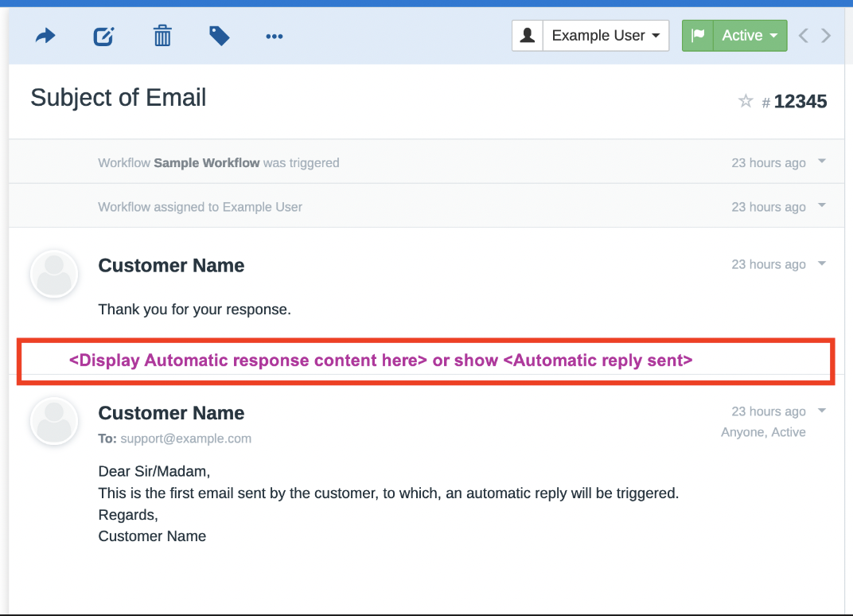Click timestamp on Workflow assigned row

point(768,207)
